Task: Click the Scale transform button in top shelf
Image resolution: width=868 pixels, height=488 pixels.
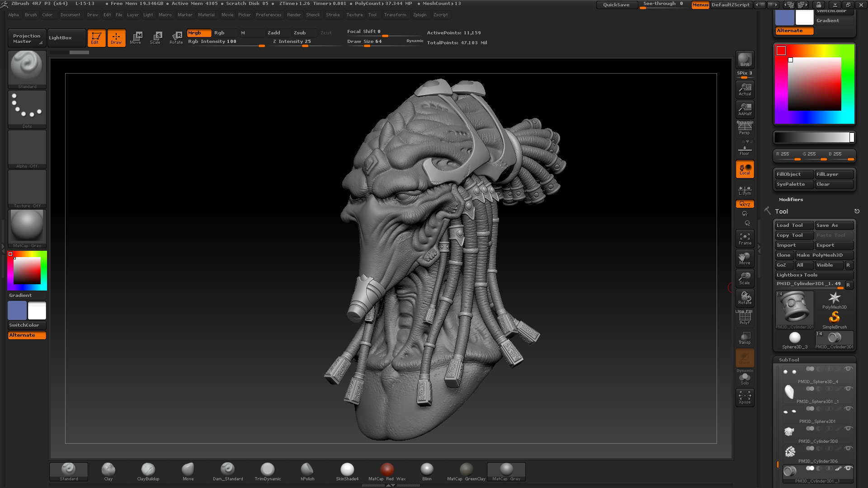Action: click(x=156, y=38)
